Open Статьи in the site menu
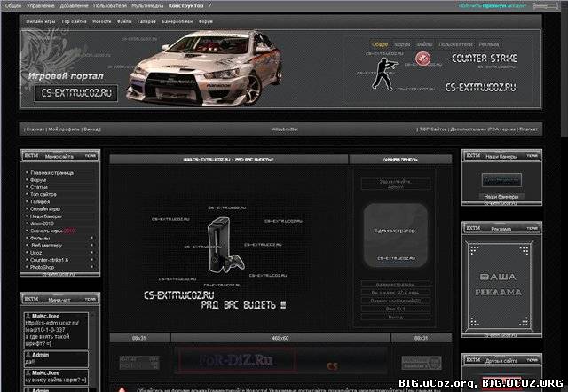Viewport: 568px width, 392px height. [39, 187]
